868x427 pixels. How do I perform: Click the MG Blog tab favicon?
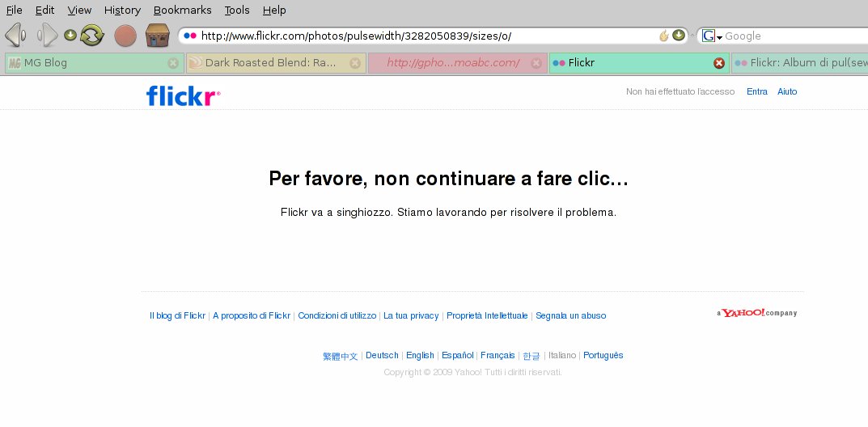(x=15, y=63)
